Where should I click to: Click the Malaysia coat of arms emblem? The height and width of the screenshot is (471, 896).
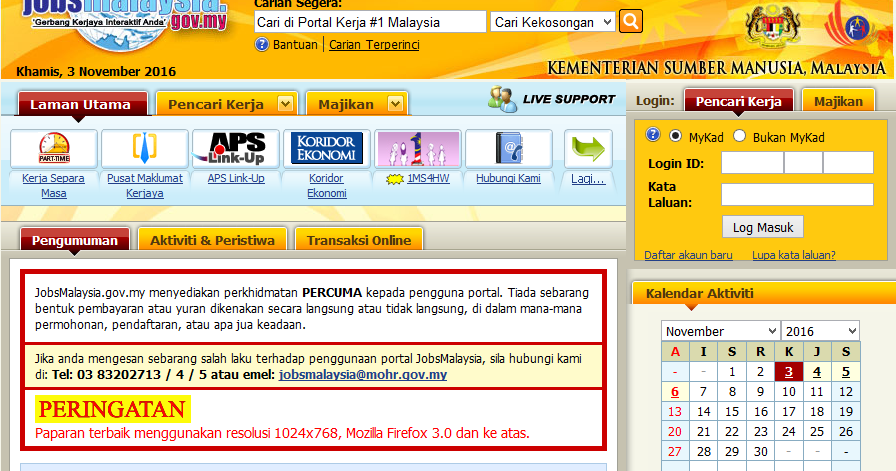[x=772, y=26]
